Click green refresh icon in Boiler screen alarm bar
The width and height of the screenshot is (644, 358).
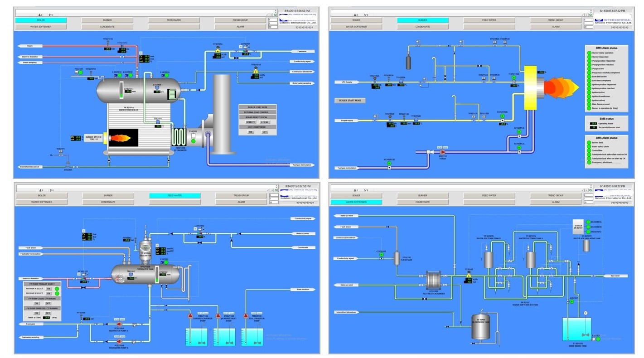coord(275,15)
